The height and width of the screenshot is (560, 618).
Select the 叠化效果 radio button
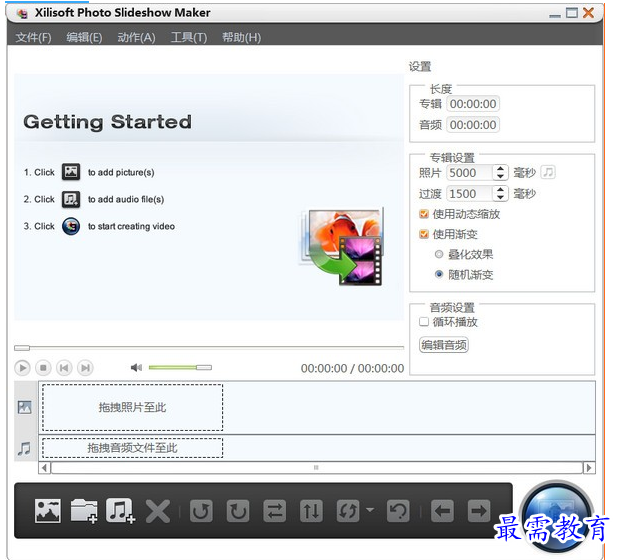[x=439, y=254]
